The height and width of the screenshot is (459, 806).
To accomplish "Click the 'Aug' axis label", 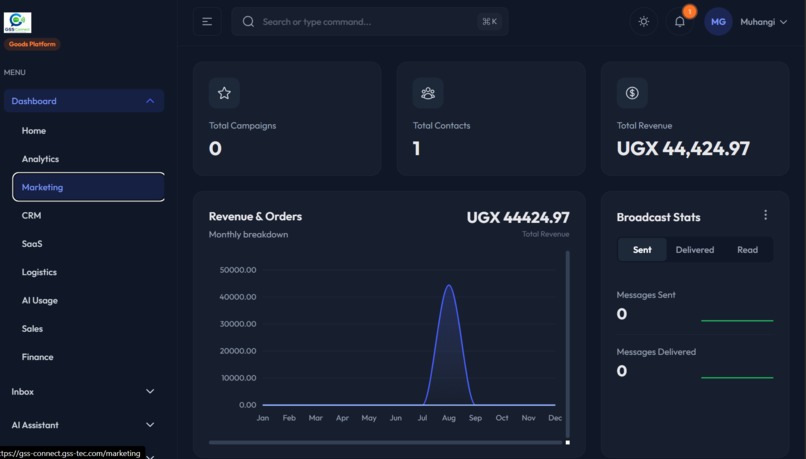I will tap(449, 418).
